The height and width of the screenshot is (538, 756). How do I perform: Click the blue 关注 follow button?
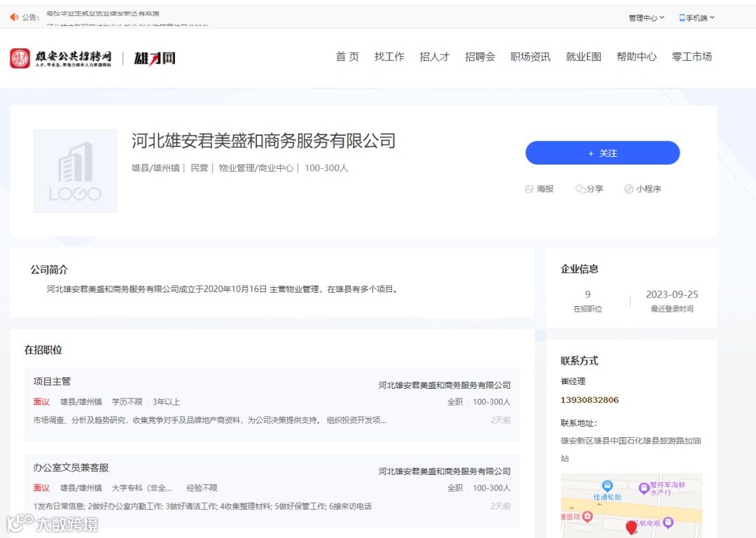pos(603,153)
